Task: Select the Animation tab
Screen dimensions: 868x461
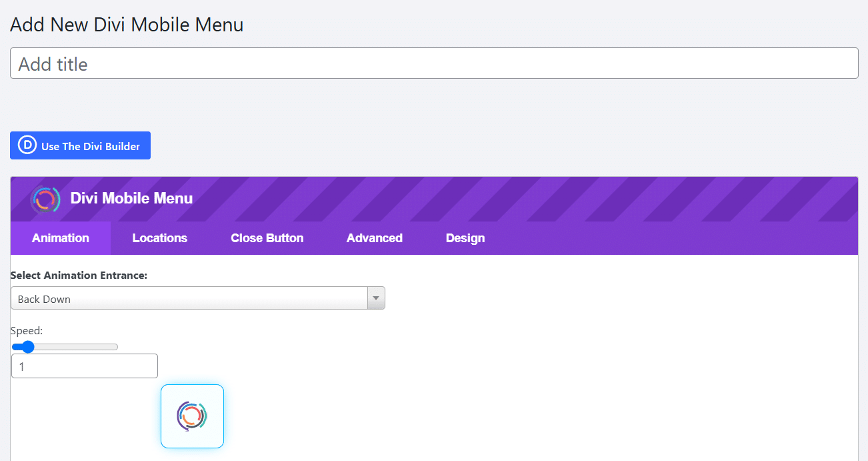Action: coord(60,238)
